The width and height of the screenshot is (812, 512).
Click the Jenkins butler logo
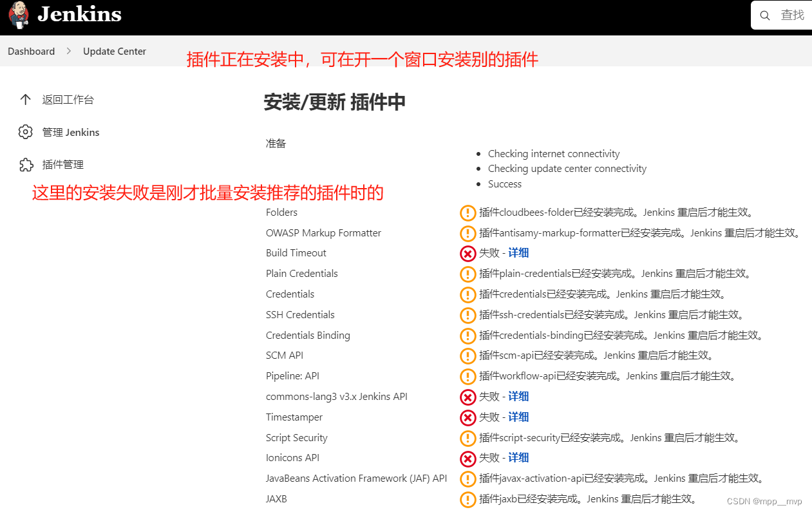coord(18,14)
